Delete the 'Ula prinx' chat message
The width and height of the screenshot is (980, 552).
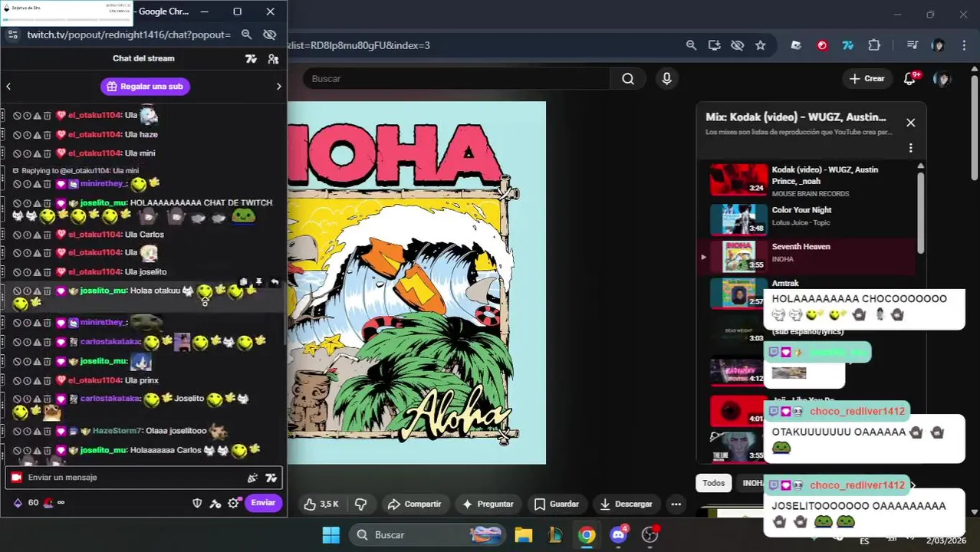[x=47, y=381]
